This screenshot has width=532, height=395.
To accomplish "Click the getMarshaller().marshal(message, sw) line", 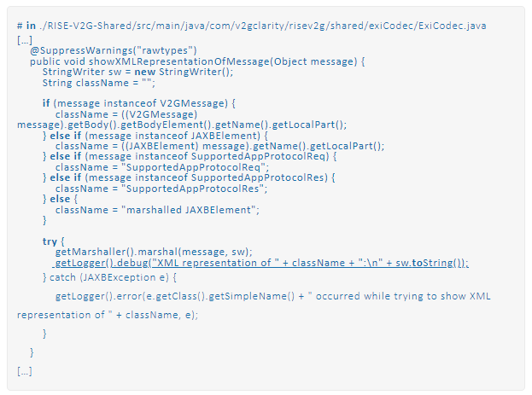I will pos(154,253).
